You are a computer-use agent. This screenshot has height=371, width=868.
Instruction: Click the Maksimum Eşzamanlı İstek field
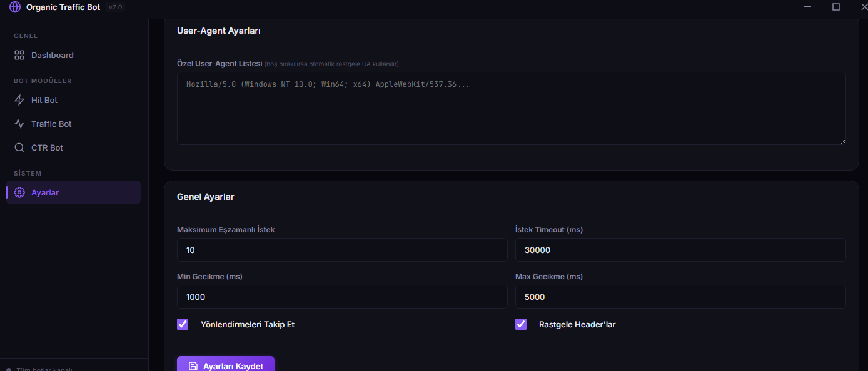click(342, 250)
